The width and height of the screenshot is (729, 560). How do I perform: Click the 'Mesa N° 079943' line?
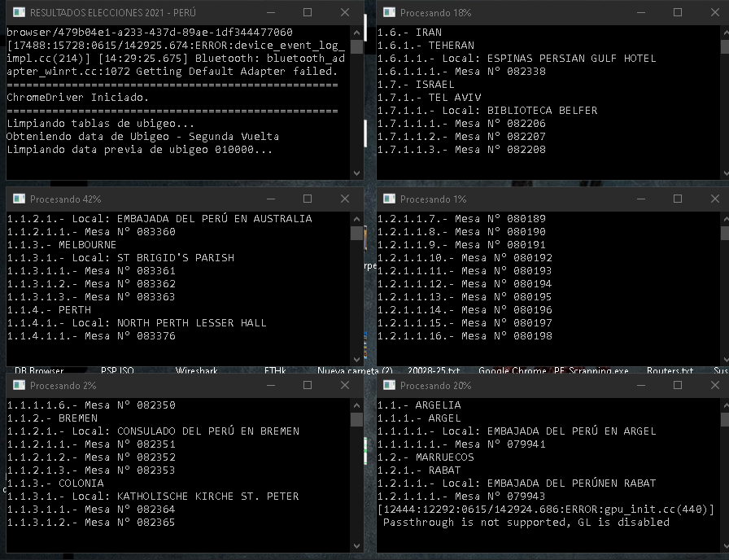461,497
